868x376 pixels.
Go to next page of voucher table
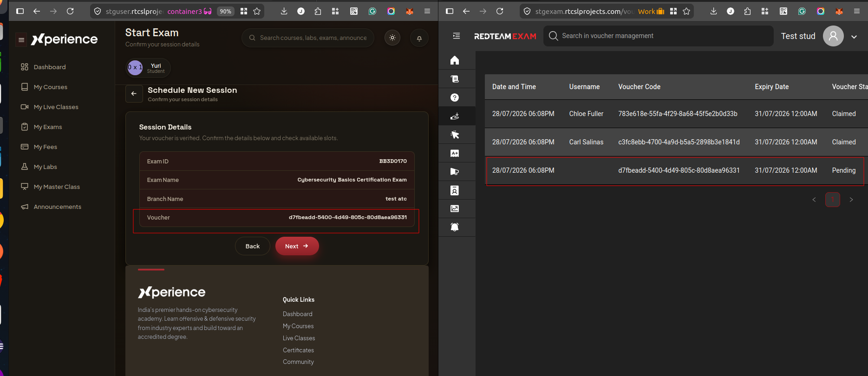[x=851, y=200]
